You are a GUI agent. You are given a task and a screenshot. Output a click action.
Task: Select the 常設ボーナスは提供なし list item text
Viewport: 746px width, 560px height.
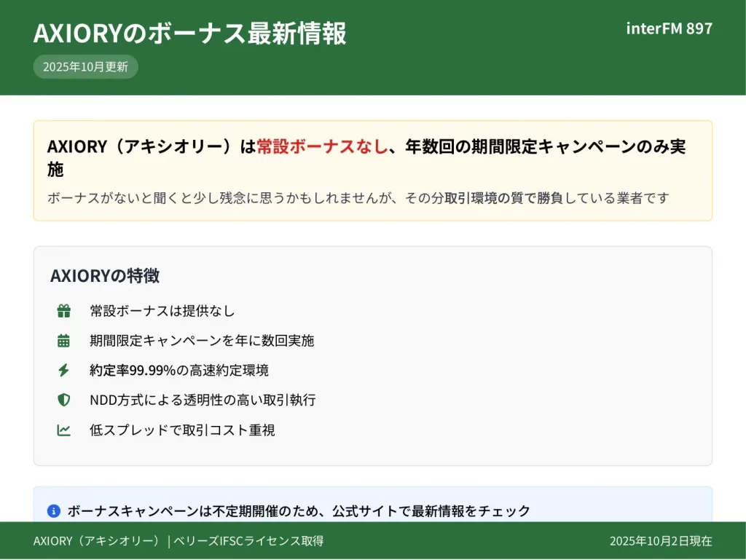(162, 311)
